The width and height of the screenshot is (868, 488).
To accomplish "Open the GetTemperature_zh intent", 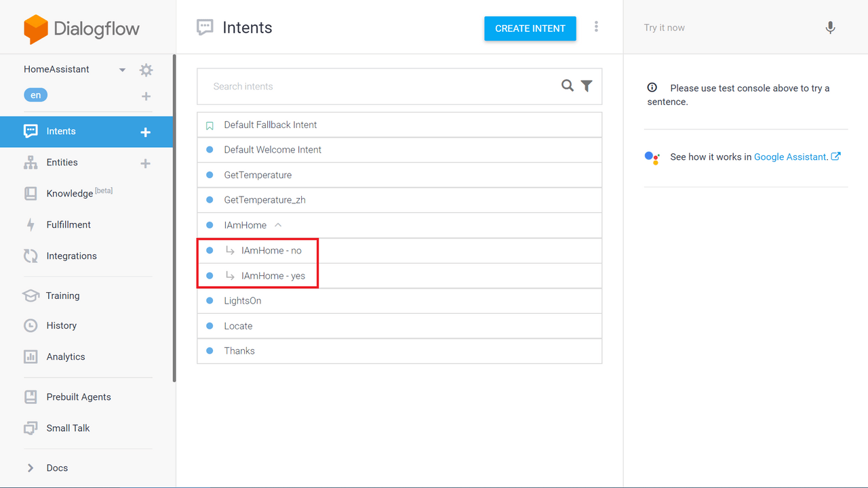I will pos(399,200).
